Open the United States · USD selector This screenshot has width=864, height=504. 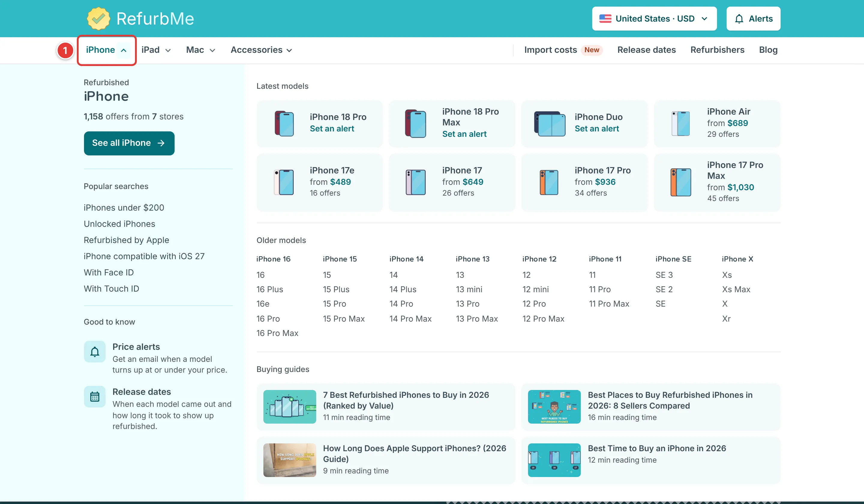tap(654, 19)
